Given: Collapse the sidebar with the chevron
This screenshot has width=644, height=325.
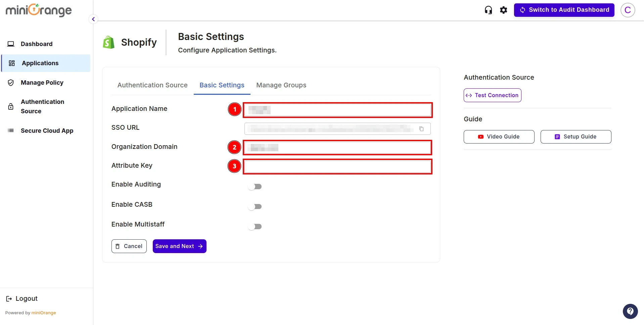Looking at the screenshot, I should pyautogui.click(x=93, y=19).
